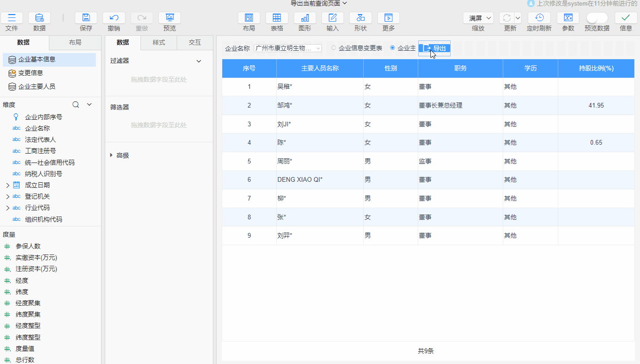Open 预览 preview mode
Viewport: 640px width, 364px height.
169,18
